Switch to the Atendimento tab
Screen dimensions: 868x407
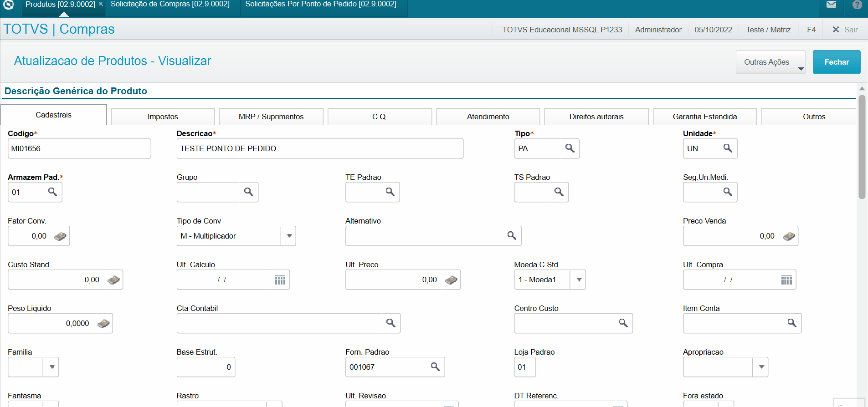[x=488, y=117]
